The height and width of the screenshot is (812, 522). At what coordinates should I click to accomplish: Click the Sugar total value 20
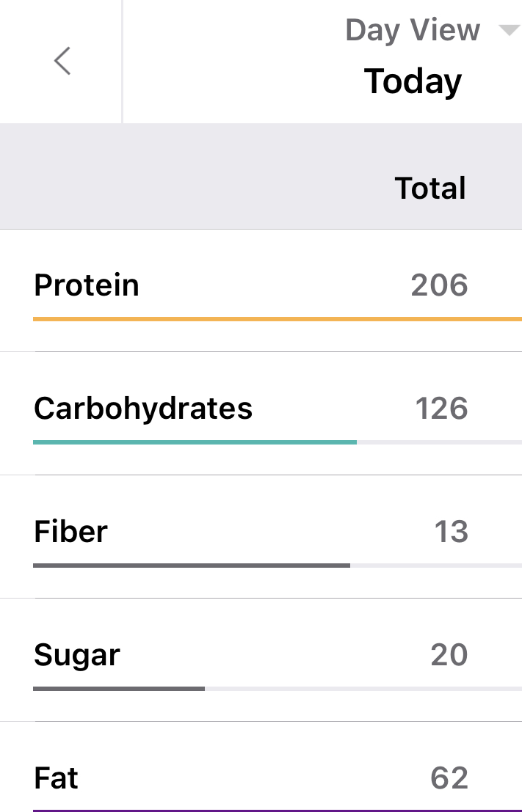pos(449,654)
